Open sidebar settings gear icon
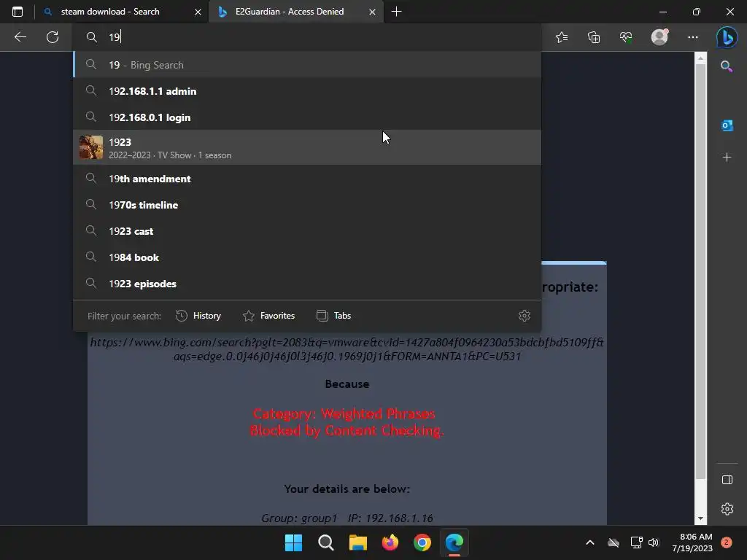The height and width of the screenshot is (560, 747). click(727, 509)
